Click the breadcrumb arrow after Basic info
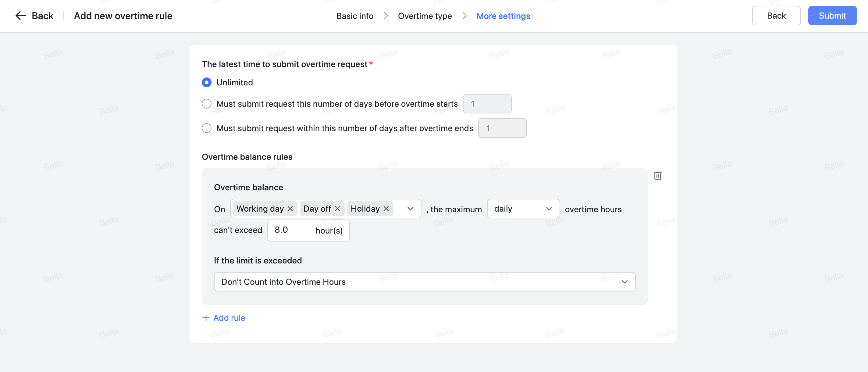 [386, 16]
